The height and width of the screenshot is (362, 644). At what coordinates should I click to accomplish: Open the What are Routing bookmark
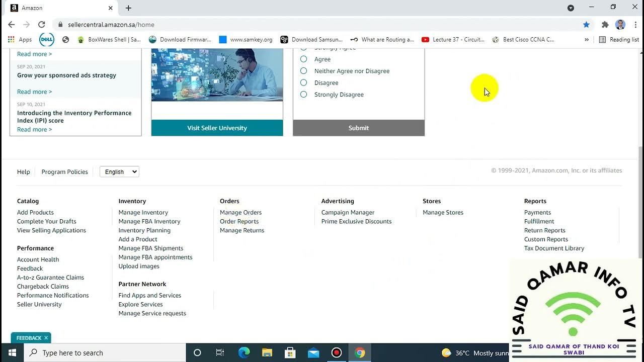(382, 39)
